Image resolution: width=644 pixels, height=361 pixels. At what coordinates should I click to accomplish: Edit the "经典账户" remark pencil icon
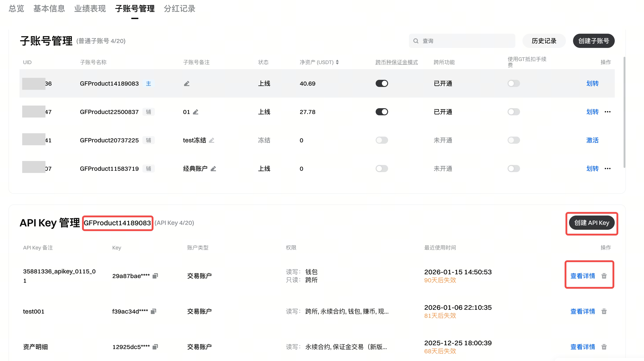click(214, 169)
